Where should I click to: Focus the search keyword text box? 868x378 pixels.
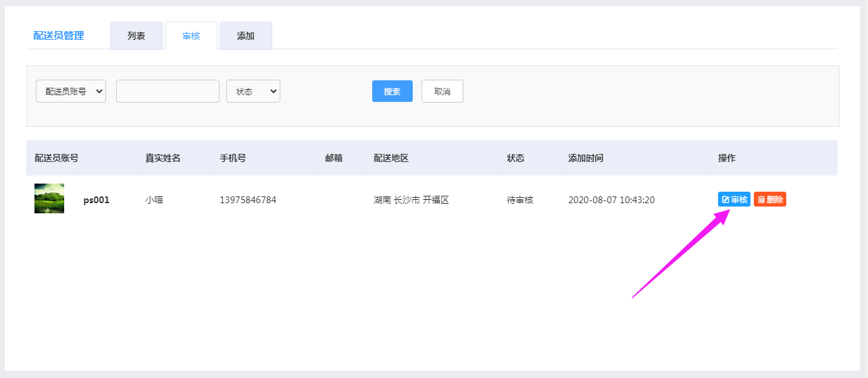click(168, 91)
